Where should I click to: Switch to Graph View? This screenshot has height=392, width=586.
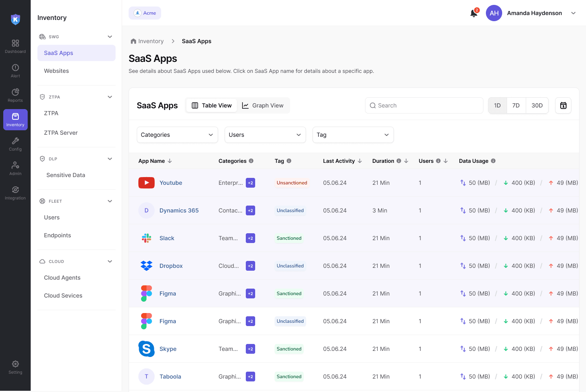coord(263,105)
